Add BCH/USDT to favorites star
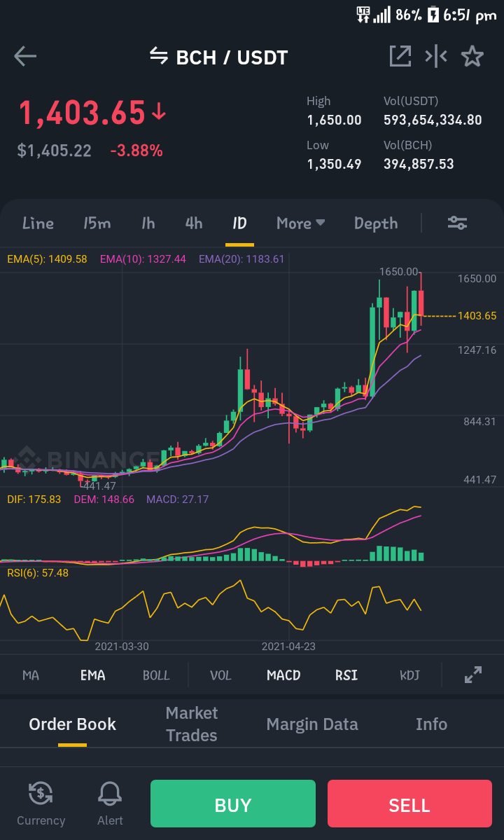 (472, 56)
